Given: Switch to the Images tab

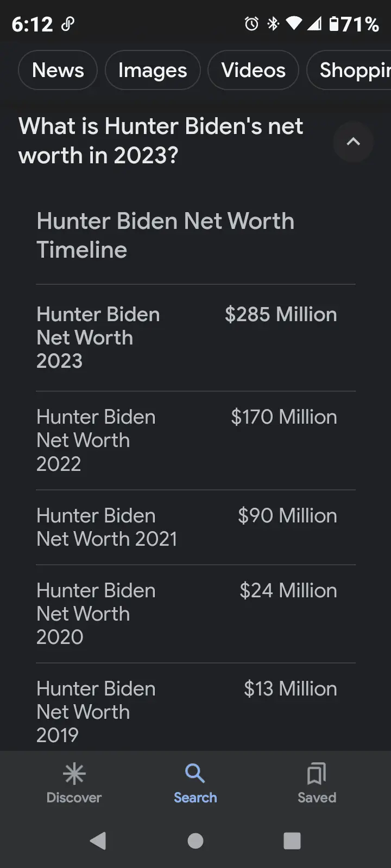Looking at the screenshot, I should pos(153,70).
